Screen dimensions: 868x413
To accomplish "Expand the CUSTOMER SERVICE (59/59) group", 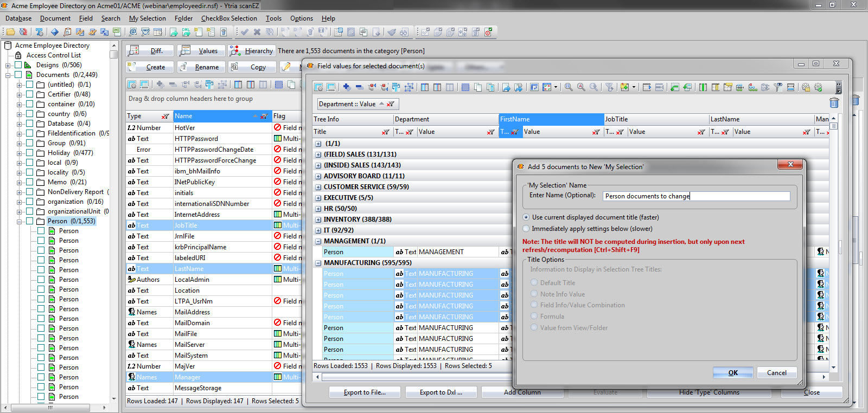I will (x=318, y=187).
